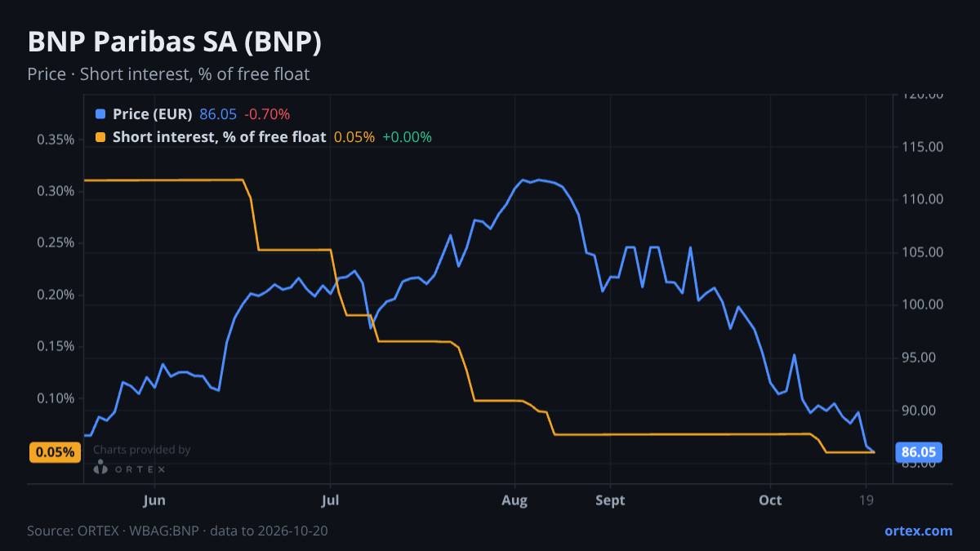
Task: Click the 0.10% left axis label
Action: pos(56,398)
